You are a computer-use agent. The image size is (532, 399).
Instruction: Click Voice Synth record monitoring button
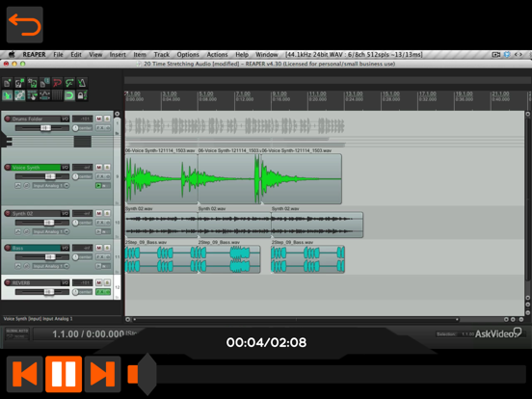coord(98,186)
